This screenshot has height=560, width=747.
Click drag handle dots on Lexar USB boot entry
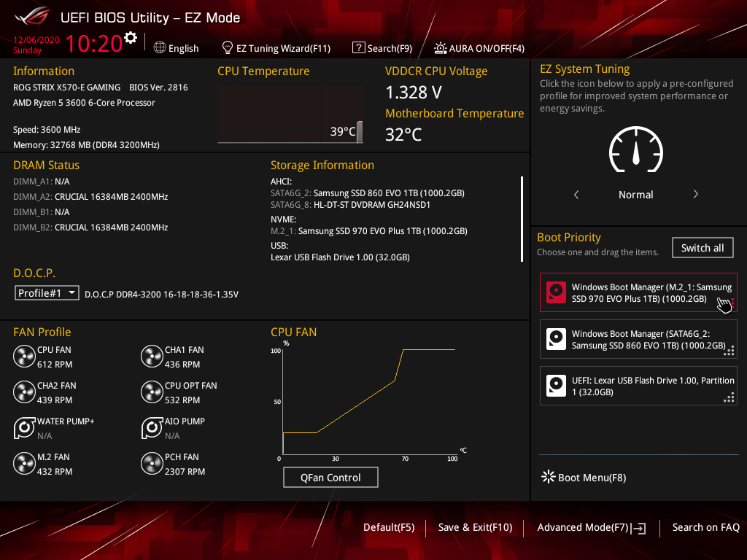point(729,397)
